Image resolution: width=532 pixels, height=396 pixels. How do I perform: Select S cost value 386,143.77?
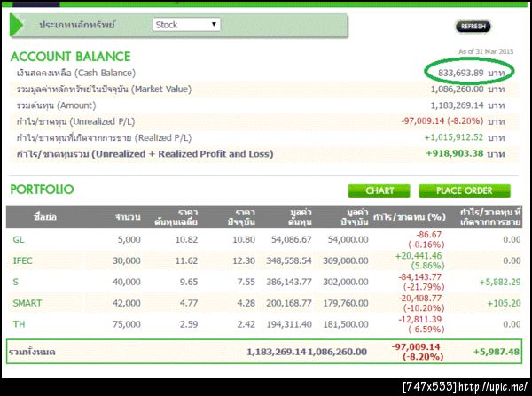[289, 282]
